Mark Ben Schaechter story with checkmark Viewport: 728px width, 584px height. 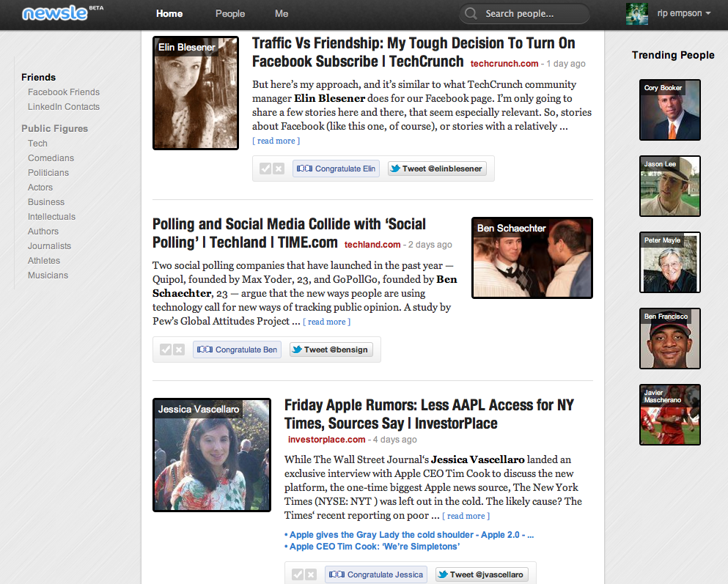click(166, 350)
